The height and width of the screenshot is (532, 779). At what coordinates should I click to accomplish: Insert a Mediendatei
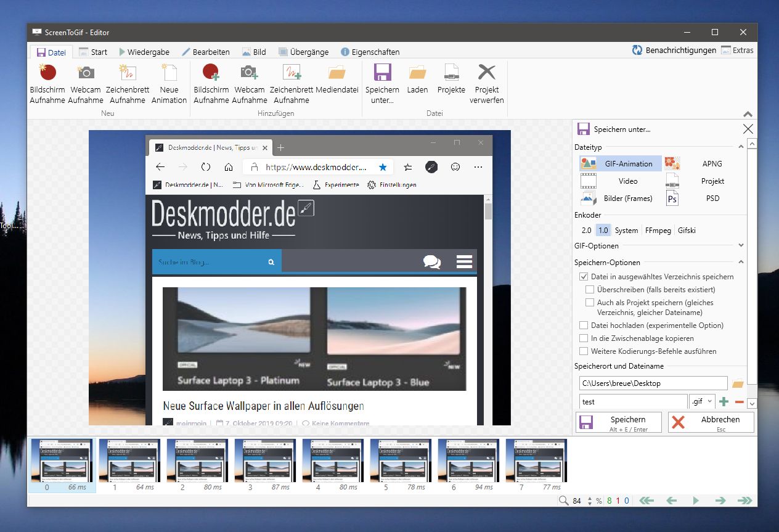pos(337,80)
